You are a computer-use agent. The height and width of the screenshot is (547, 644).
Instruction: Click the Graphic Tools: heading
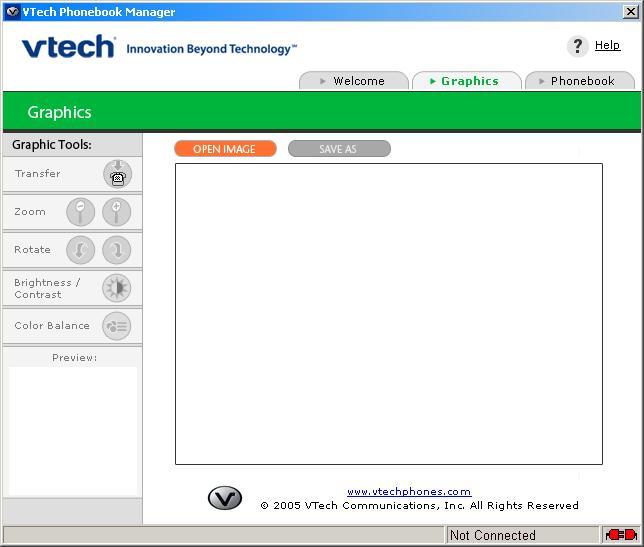(x=52, y=145)
